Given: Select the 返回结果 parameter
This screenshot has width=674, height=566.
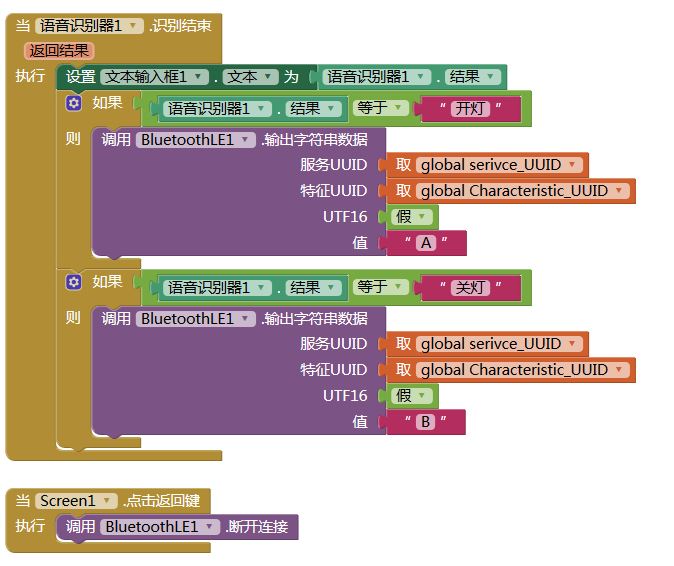Looking at the screenshot, I should click(59, 50).
